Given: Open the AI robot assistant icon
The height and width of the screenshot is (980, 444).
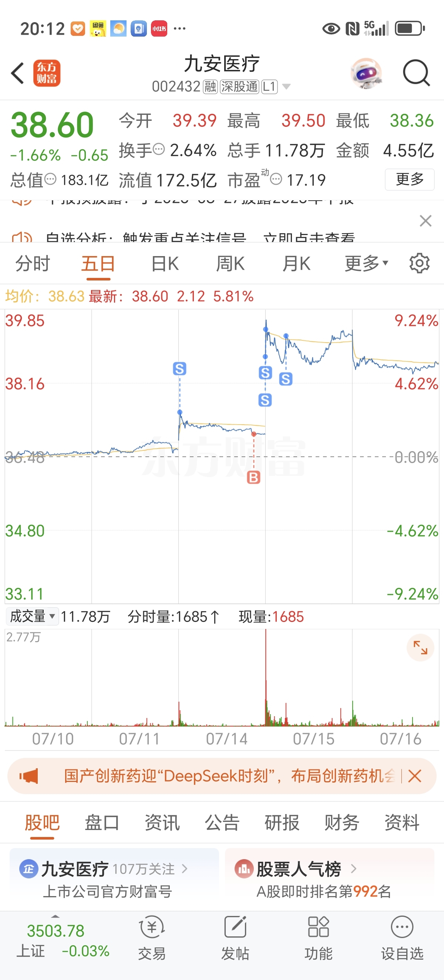Looking at the screenshot, I should tap(366, 73).
